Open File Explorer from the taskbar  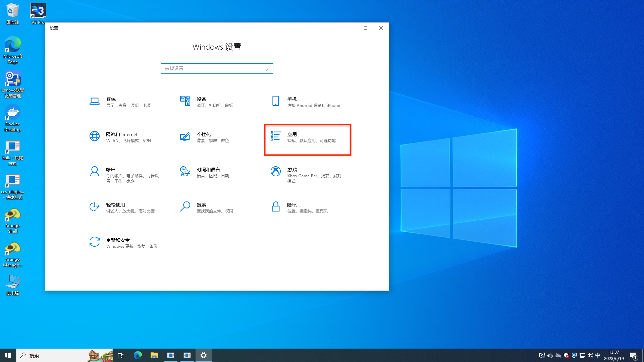pos(154,355)
